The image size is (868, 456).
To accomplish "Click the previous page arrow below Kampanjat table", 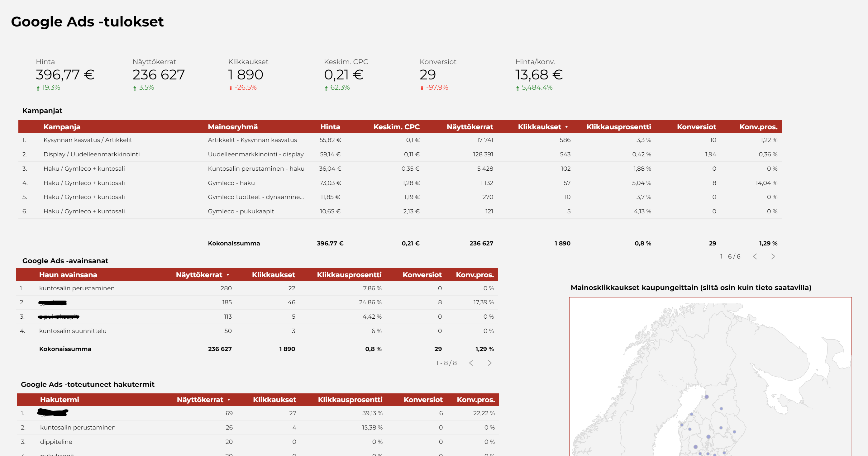I will click(755, 256).
